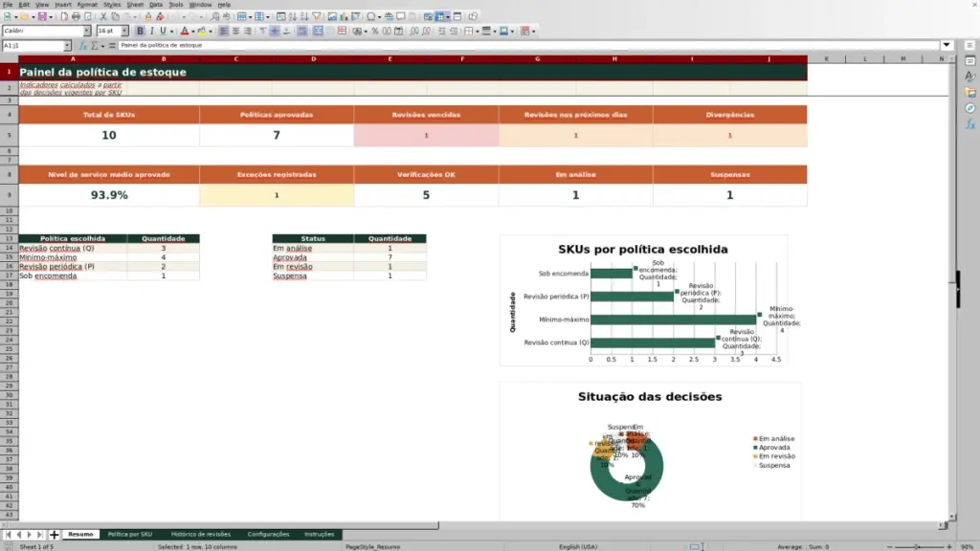
Task: Click the Center Horizontally alignment icon
Action: (235, 32)
